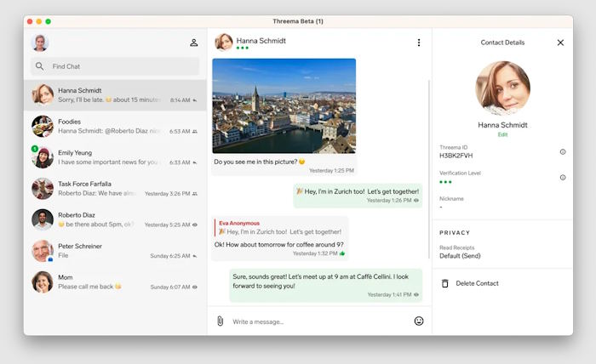Open the Roberto Diaz conversation
596x364 pixels.
point(115,219)
